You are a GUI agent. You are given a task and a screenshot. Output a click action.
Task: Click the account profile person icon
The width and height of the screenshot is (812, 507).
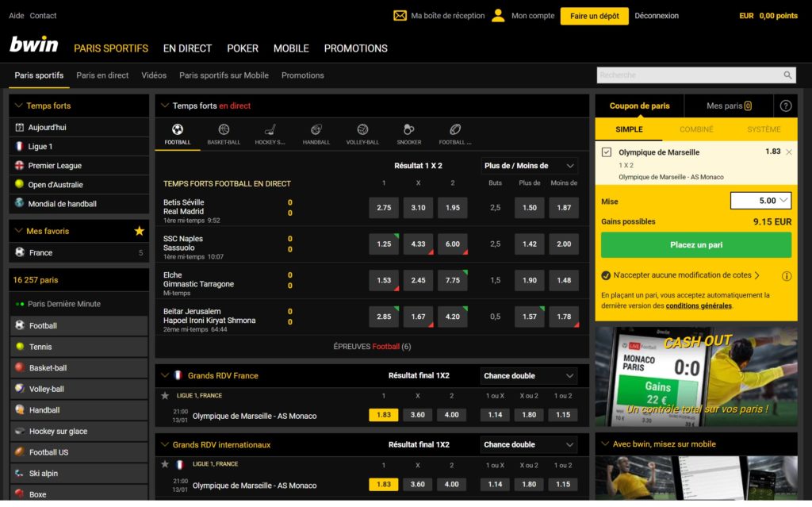click(498, 16)
